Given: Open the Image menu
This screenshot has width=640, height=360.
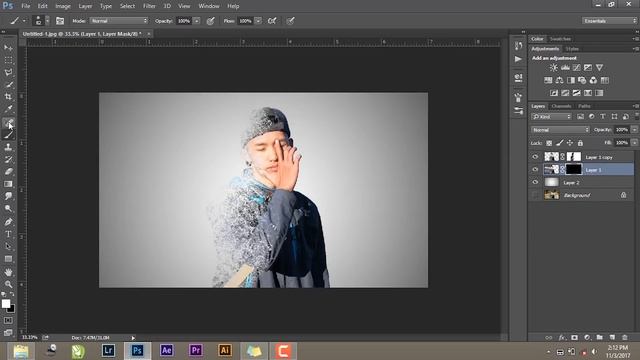Looking at the screenshot, I should pyautogui.click(x=63, y=6).
